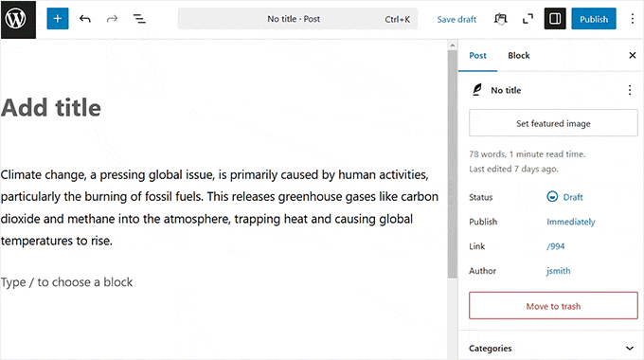This screenshot has height=360, width=644.
Task: Click the 'No title' heading in sidebar
Action: coord(506,90)
